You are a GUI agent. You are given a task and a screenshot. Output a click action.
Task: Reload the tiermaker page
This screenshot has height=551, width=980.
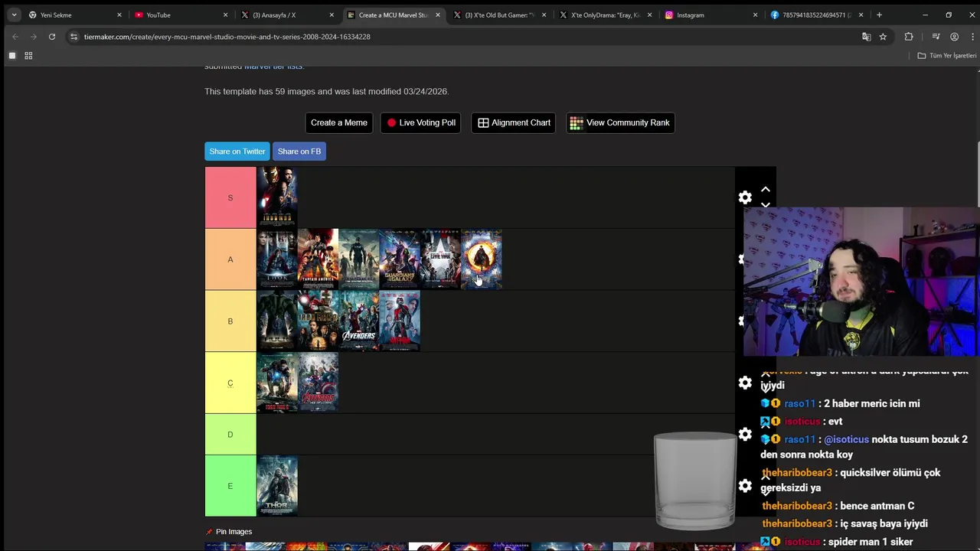(52, 37)
